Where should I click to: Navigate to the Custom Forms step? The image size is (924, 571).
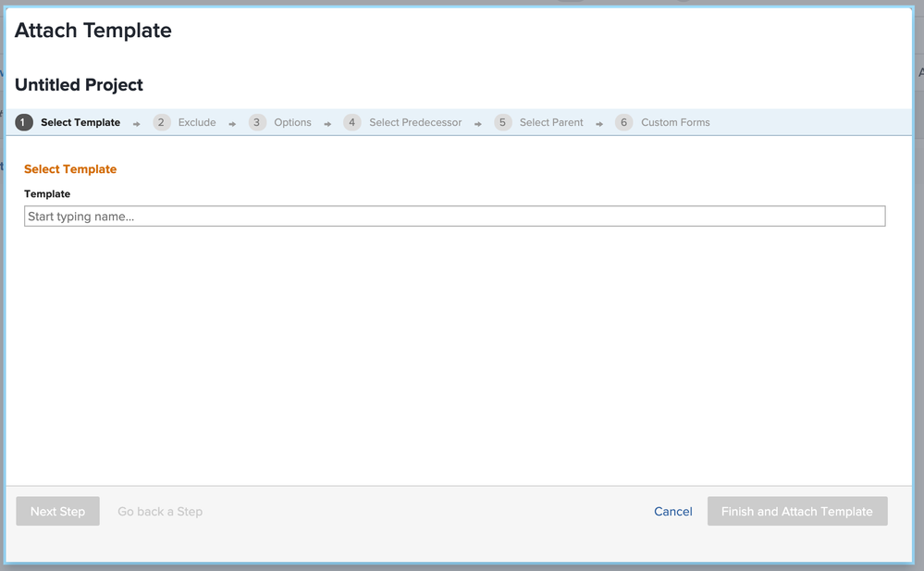click(675, 122)
